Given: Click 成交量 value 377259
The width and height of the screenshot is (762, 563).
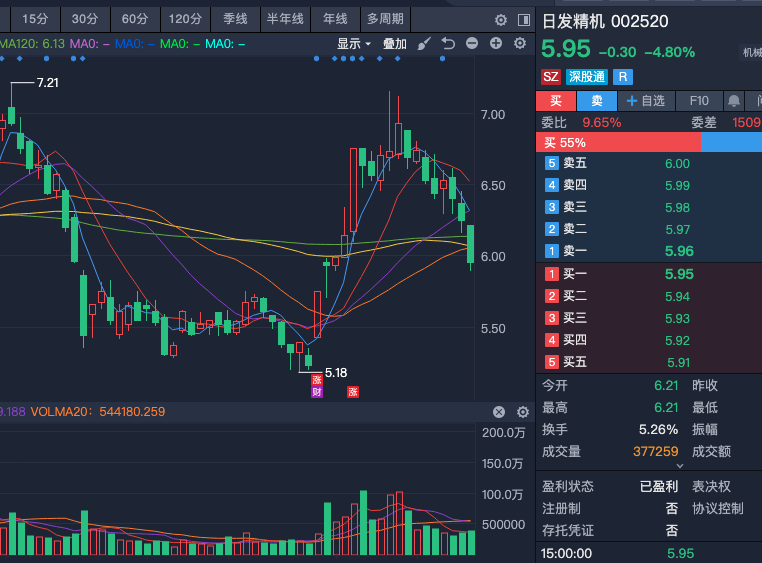Looking at the screenshot, I should click(x=656, y=452).
